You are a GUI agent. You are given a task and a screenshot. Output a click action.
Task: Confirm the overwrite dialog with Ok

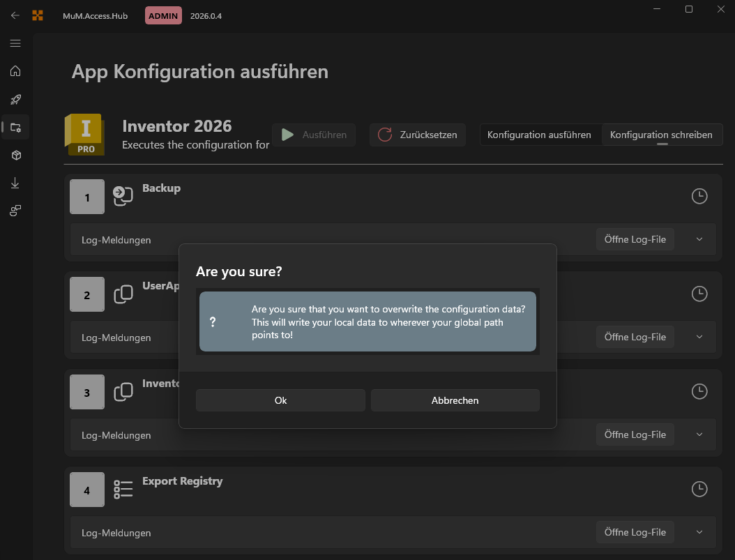point(280,400)
